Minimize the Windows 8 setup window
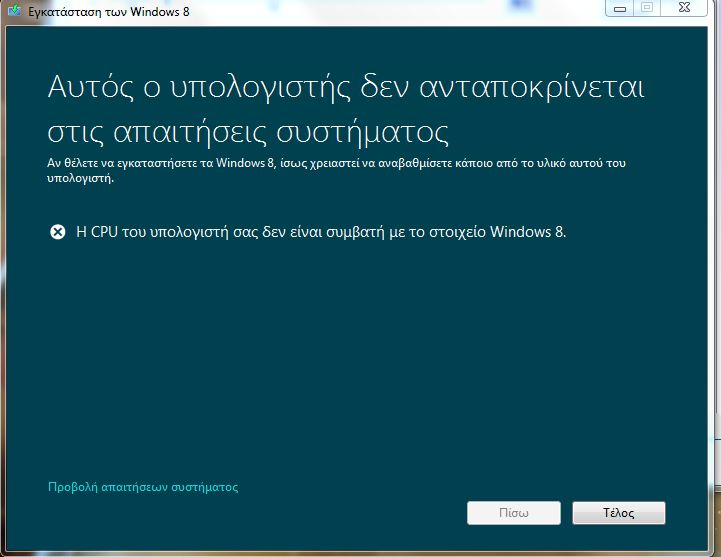Viewport: 721px width, 557px height. (x=620, y=8)
